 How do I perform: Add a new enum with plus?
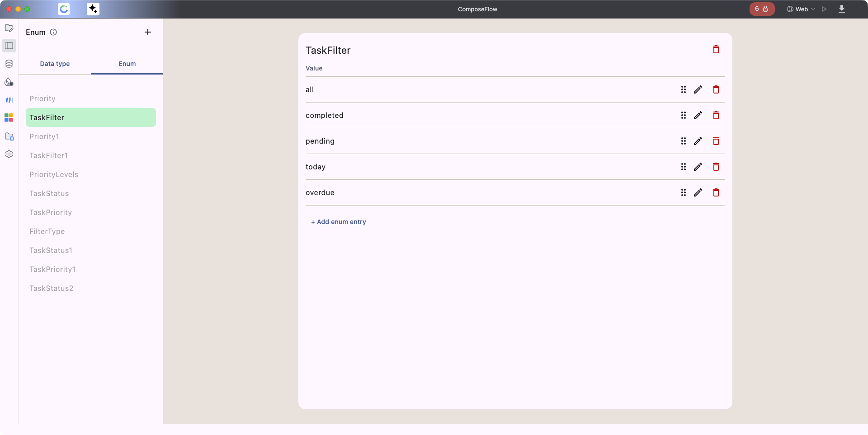pyautogui.click(x=148, y=32)
